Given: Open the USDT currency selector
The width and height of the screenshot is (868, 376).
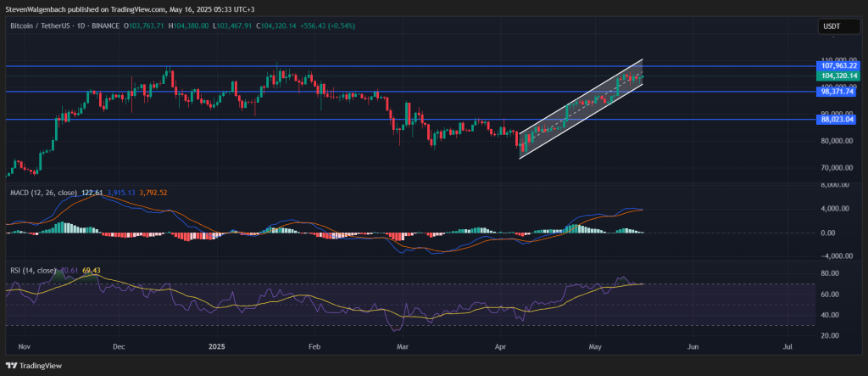Looking at the screenshot, I should (834, 26).
